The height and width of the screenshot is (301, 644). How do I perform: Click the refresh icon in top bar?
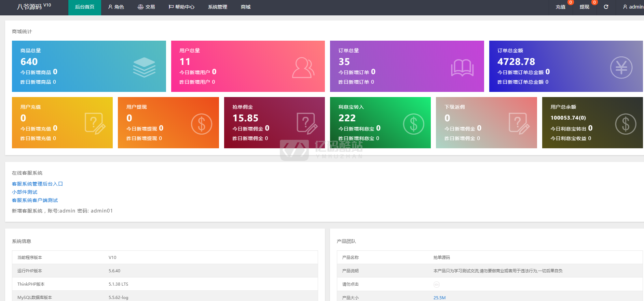(606, 7)
